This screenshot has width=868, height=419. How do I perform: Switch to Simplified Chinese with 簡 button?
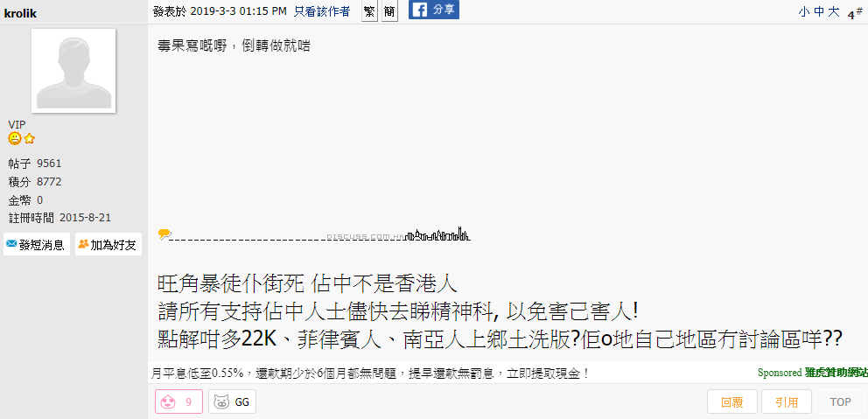click(389, 11)
